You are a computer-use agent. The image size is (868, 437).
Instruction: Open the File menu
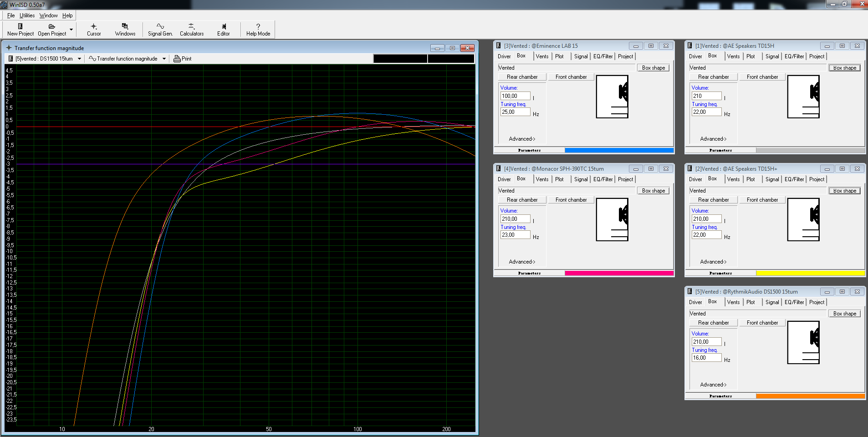(x=11, y=15)
